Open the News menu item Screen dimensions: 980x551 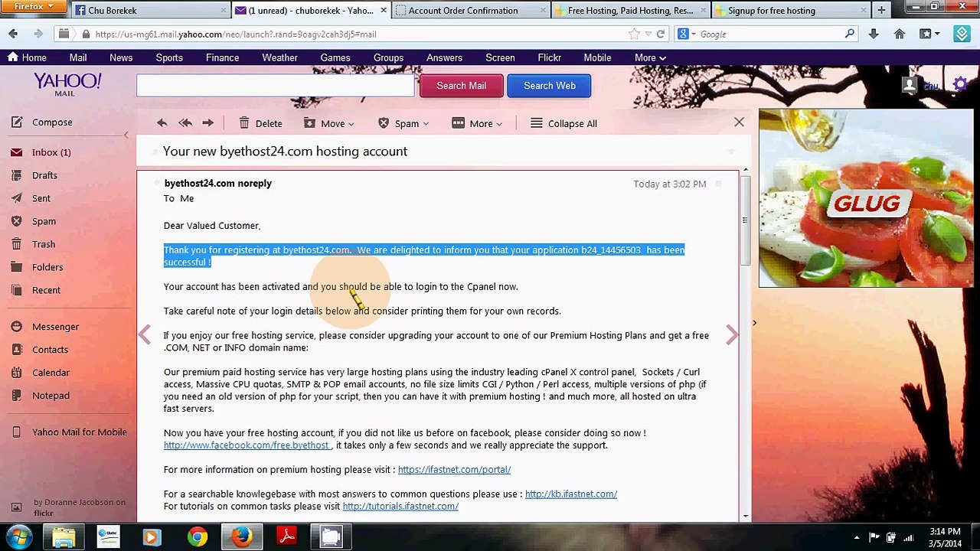[x=121, y=57]
